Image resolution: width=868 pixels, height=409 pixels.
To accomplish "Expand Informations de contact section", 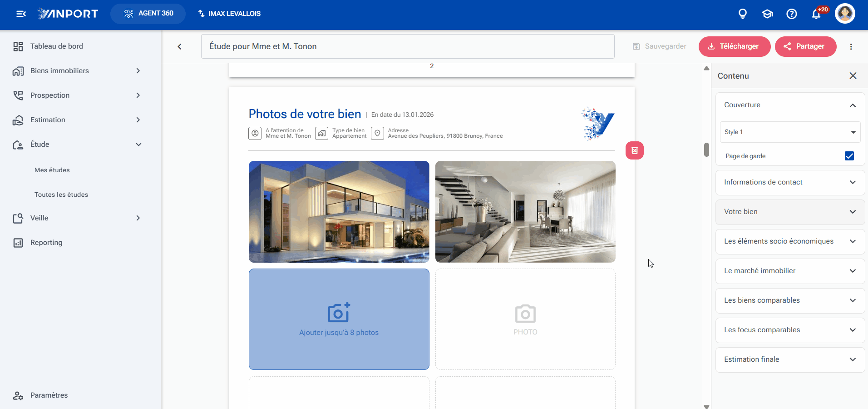I will [790, 182].
